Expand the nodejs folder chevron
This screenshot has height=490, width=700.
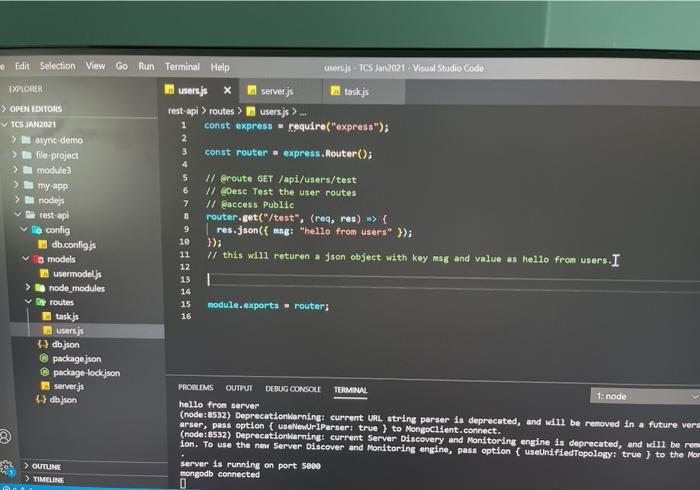[17, 199]
